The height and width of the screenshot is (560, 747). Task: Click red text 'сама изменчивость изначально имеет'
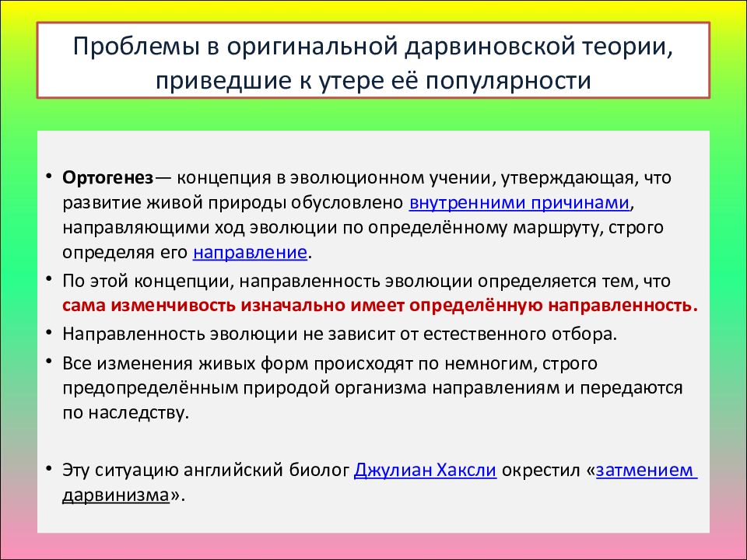click(233, 305)
